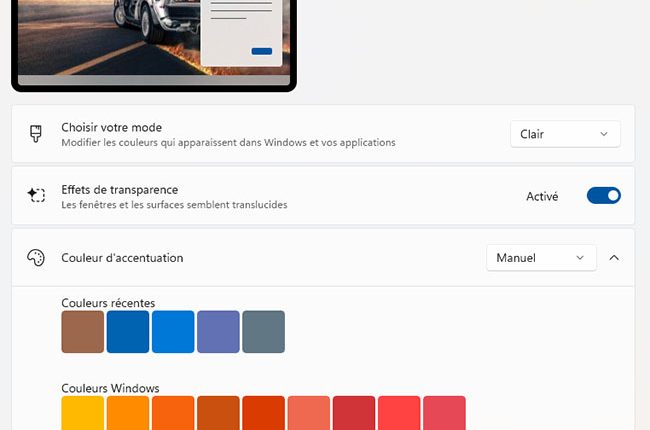Collapse the Couleur d'accentuation section chevron

[614, 258]
